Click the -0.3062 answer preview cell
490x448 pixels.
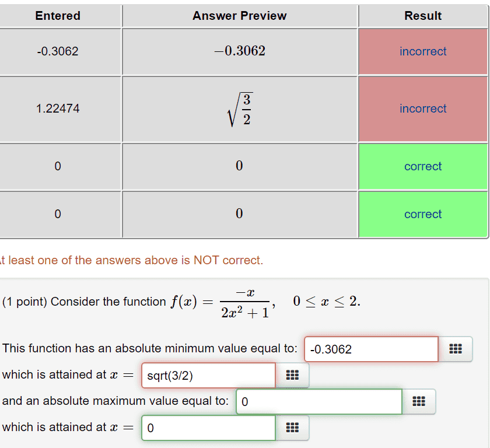coord(240,51)
